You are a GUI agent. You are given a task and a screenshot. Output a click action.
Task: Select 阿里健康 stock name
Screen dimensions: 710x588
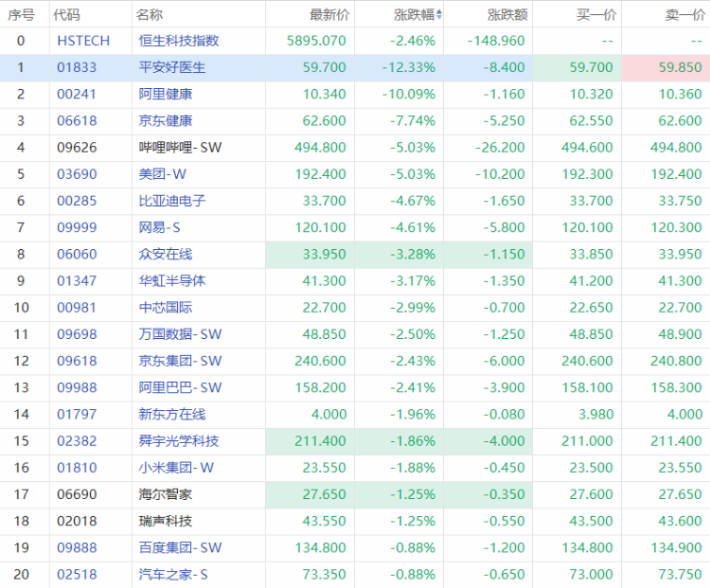pyautogui.click(x=166, y=95)
